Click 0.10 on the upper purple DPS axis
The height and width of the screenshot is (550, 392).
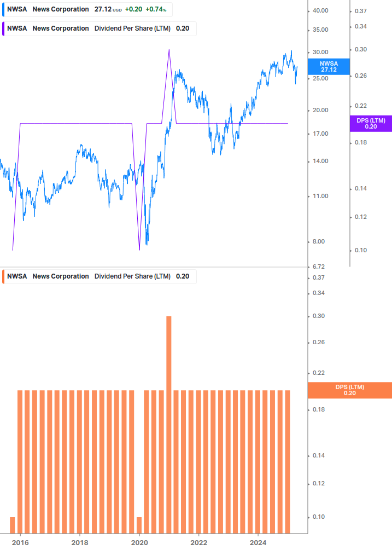pos(361,251)
